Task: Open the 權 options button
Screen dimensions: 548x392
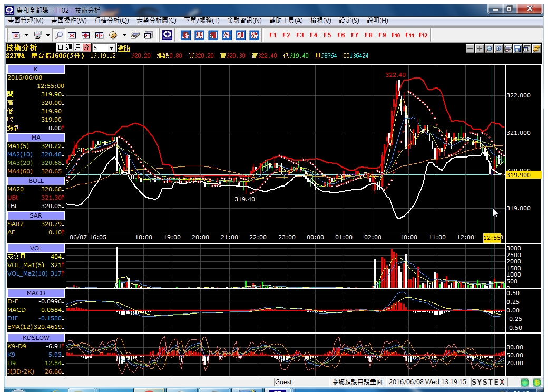Action: pos(213,35)
